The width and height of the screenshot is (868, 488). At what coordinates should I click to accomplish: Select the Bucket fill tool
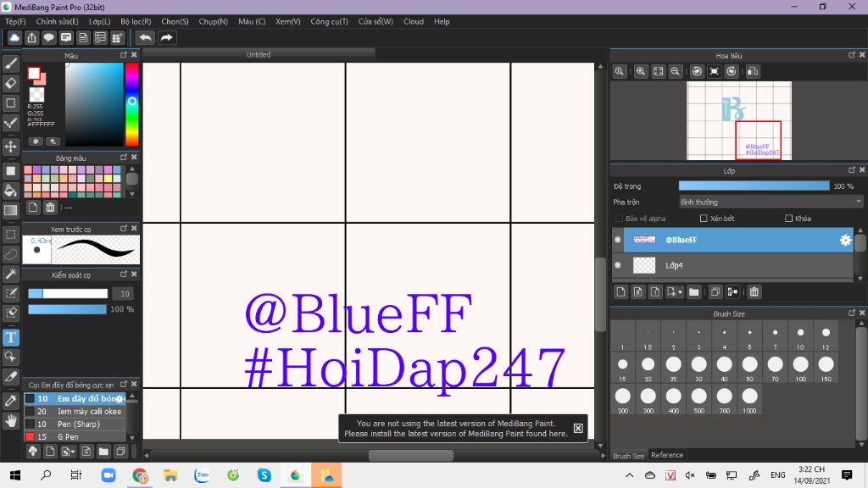tap(10, 191)
